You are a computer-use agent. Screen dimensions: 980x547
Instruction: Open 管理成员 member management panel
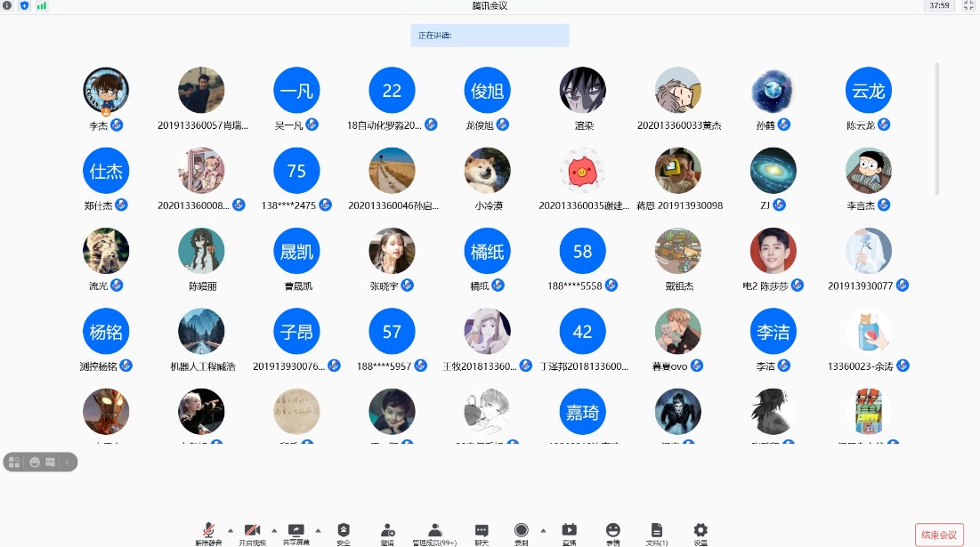434,531
